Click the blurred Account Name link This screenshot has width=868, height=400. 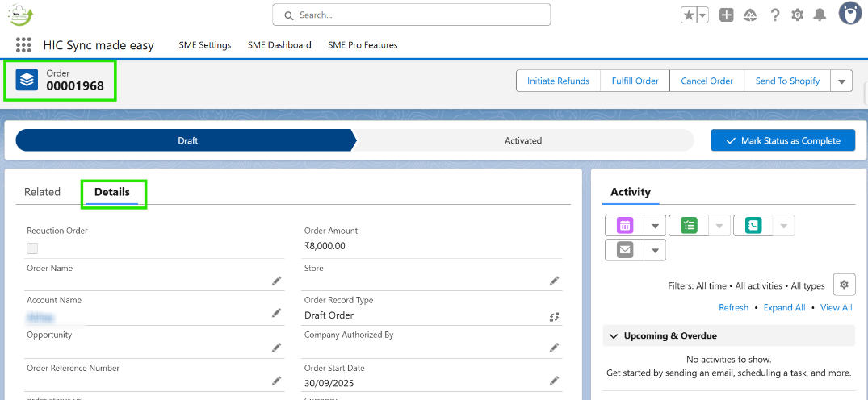pyautogui.click(x=40, y=317)
